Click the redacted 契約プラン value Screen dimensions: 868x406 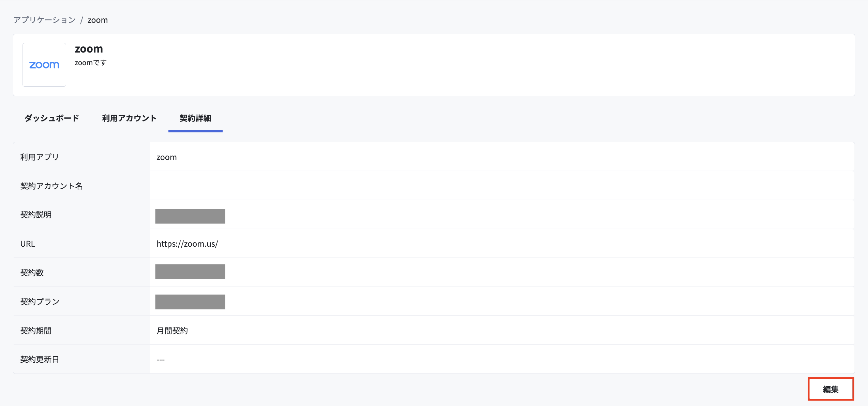[x=190, y=302]
